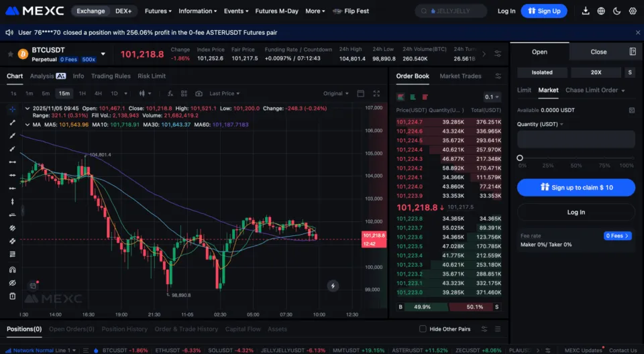Open the Quantity (USDT) unit dropdown

(x=539, y=124)
